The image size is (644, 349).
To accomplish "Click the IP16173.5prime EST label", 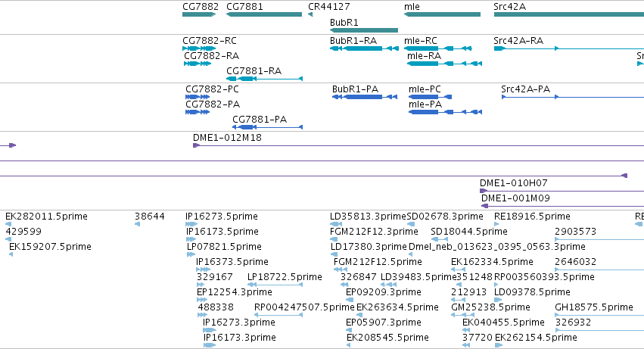I will tap(222, 232).
